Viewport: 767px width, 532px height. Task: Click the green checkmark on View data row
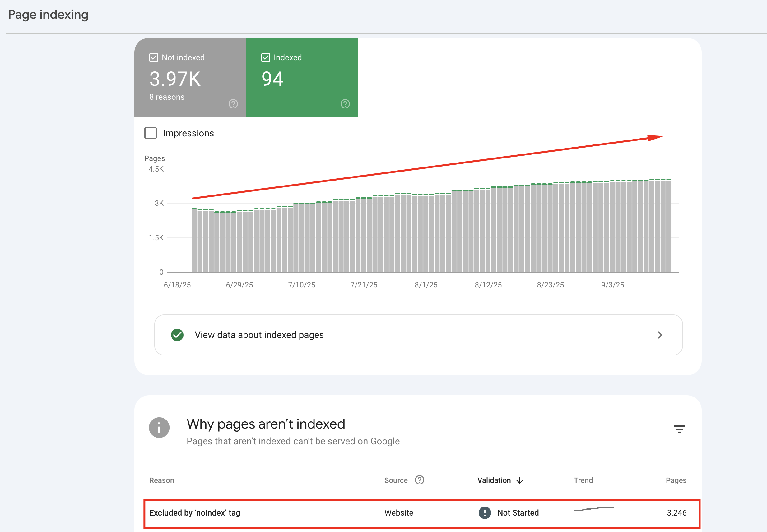point(177,335)
